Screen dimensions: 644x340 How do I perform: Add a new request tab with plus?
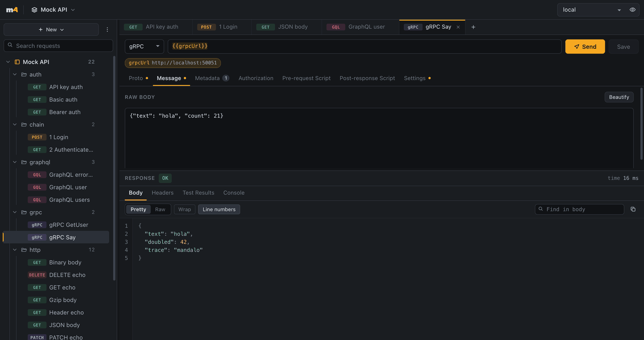[x=473, y=27]
